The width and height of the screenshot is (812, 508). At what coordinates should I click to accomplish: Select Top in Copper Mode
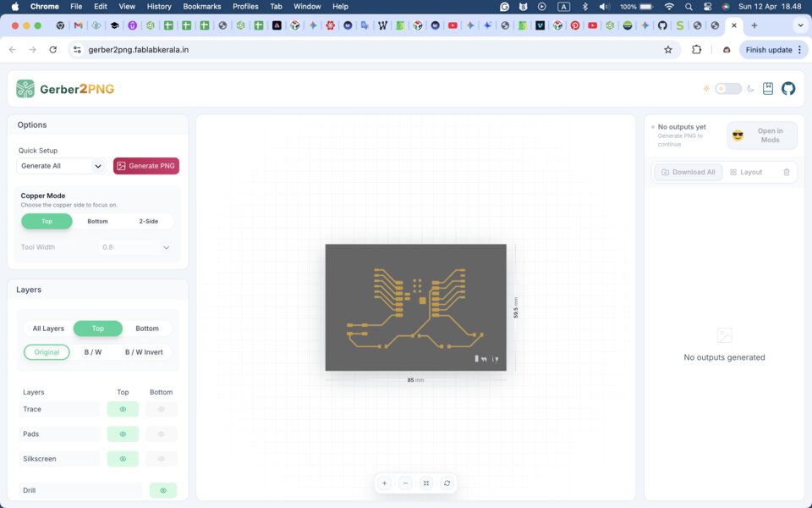tap(47, 221)
